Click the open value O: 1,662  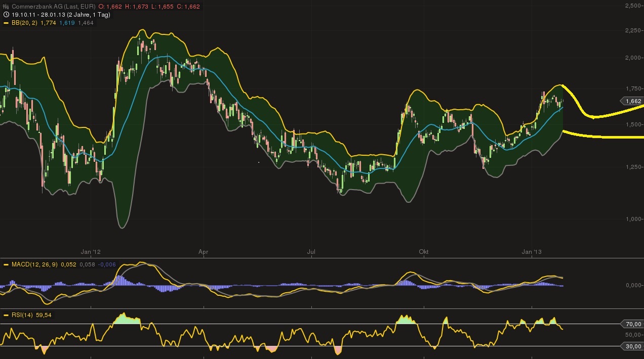click(110, 7)
